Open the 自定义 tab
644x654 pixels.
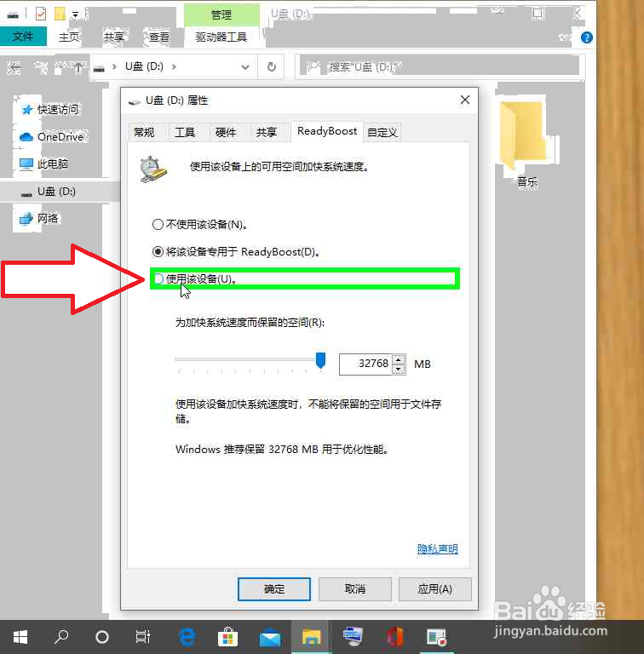coord(382,132)
